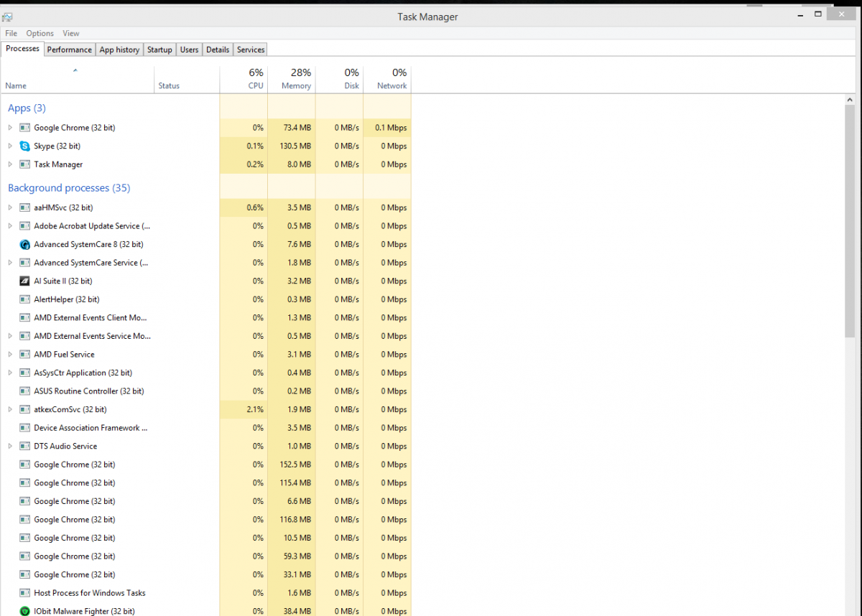This screenshot has height=616, width=862.
Task: Click the atkexComSvc process icon
Action: (24, 409)
